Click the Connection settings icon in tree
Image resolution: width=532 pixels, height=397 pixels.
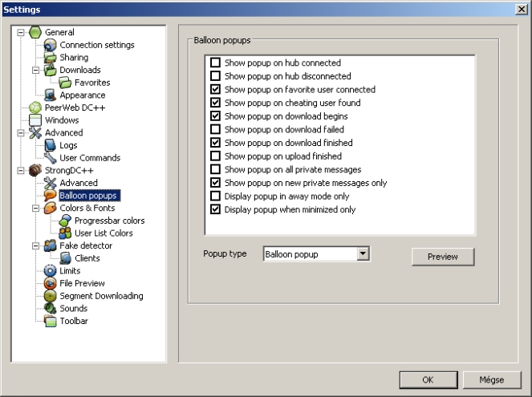(x=51, y=45)
